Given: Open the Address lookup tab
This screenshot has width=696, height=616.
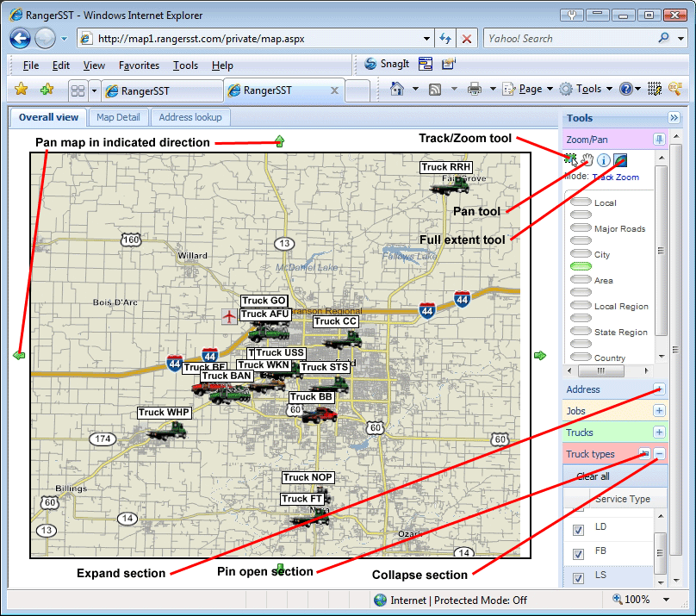Looking at the screenshot, I should click(190, 117).
